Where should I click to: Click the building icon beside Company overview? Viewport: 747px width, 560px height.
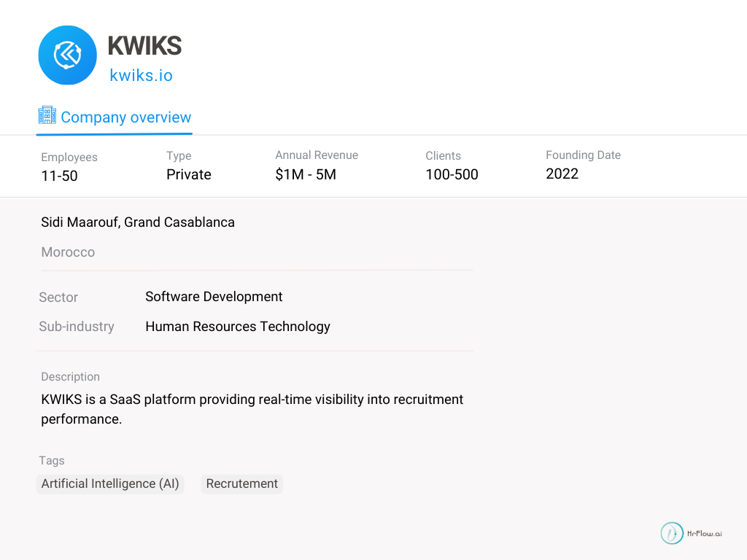pos(47,115)
